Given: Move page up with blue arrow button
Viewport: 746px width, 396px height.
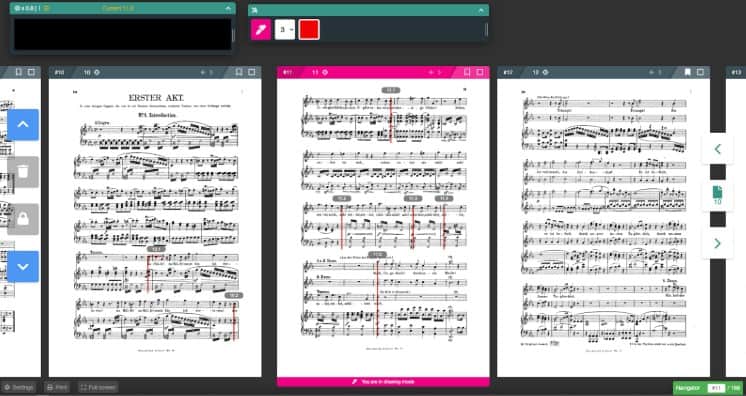Looking at the screenshot, I should coord(23,125).
